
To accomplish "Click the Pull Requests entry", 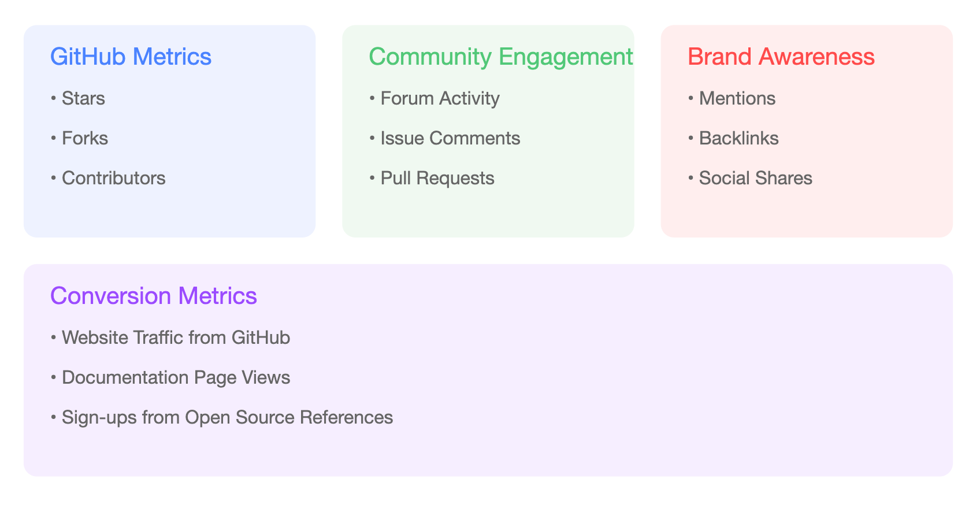I will click(x=432, y=178).
